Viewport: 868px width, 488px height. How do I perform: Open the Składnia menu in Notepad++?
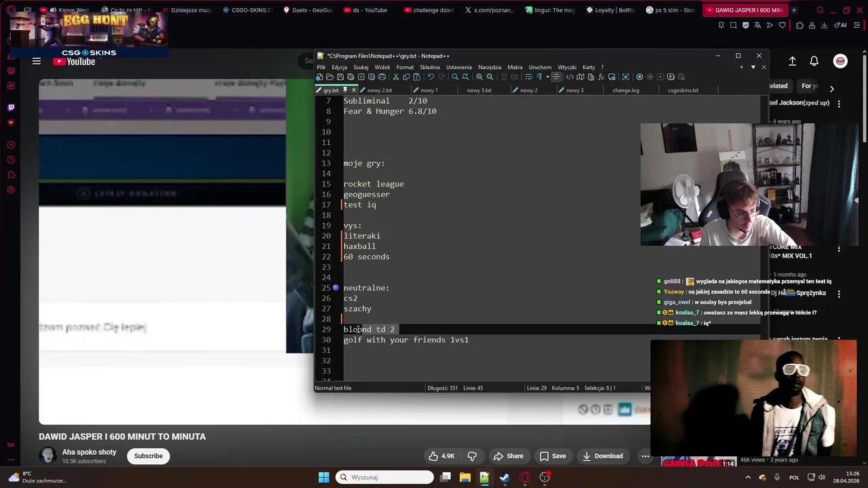(x=430, y=67)
